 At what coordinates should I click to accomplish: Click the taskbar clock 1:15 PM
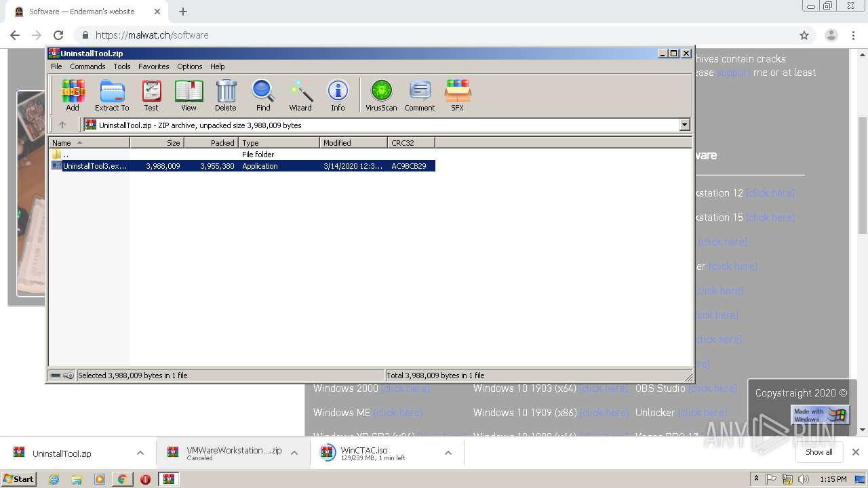pos(833,479)
